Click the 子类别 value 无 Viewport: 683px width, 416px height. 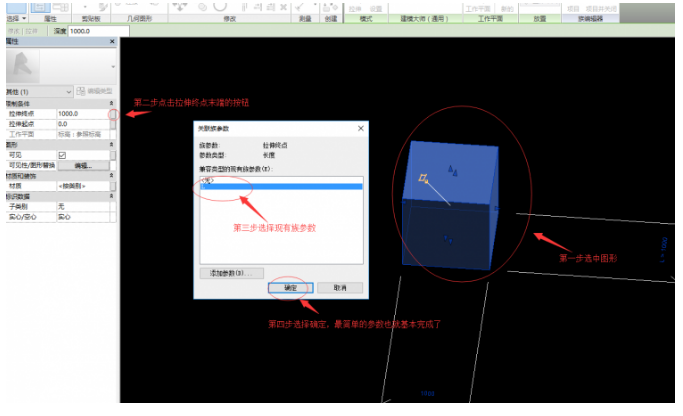pos(83,206)
